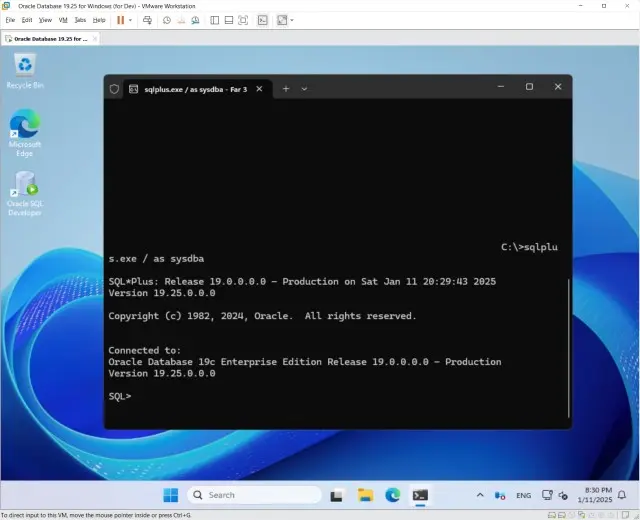640x520 pixels.
Task: Toggle the library sidebar panel
Action: pos(214,20)
